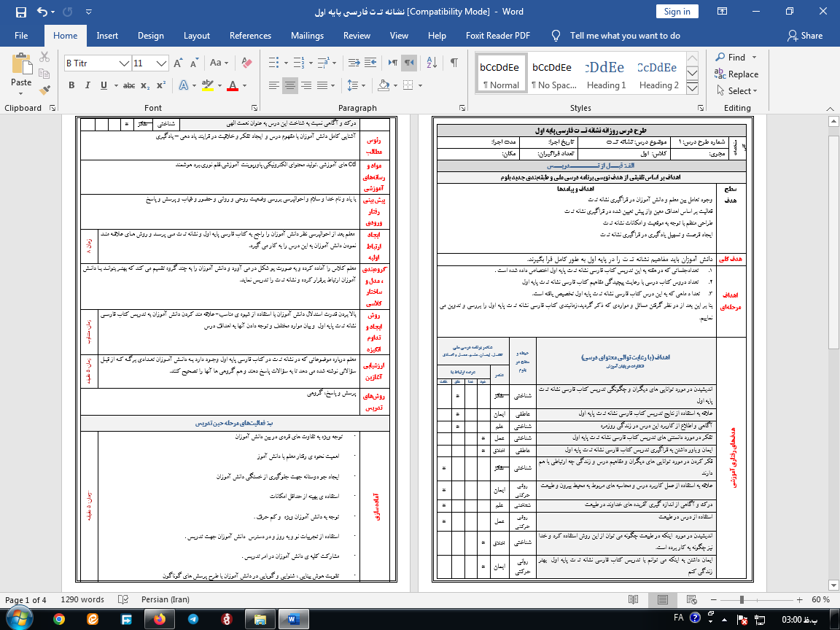Click the Sign in button
Screen dimensions: 840x630
click(x=679, y=11)
